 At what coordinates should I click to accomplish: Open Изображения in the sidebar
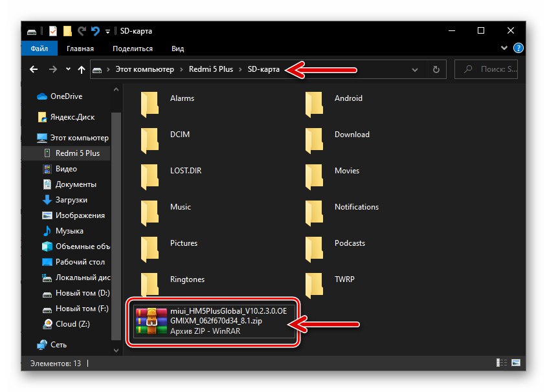pyautogui.click(x=73, y=215)
